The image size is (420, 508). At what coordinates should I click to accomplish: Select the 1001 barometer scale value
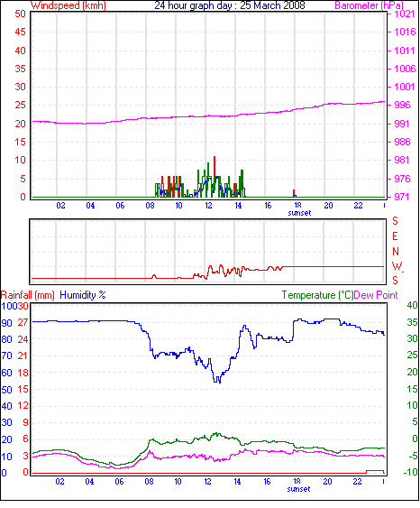point(404,87)
